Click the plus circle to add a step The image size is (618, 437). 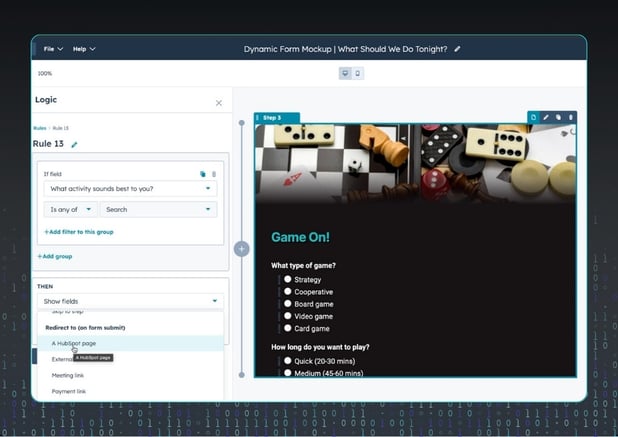(x=241, y=248)
